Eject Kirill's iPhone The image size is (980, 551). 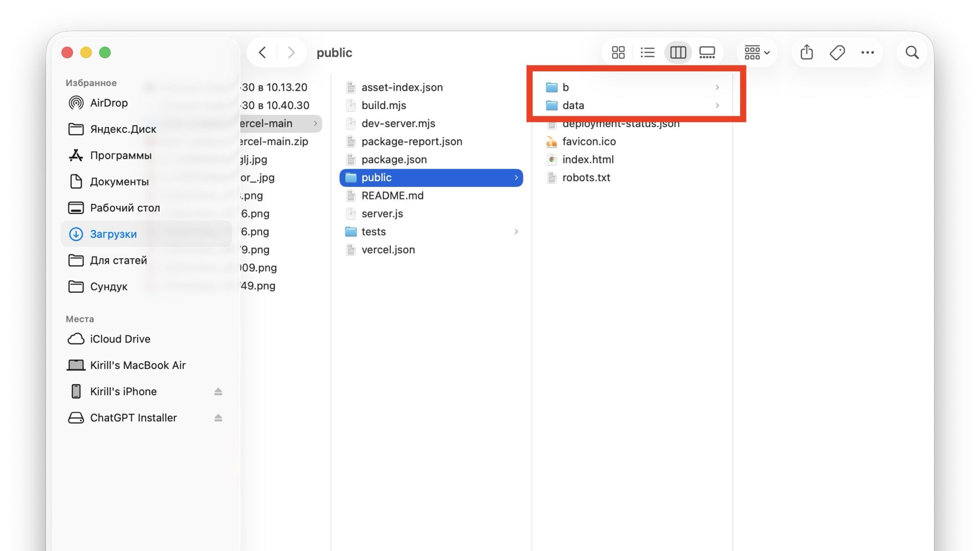tap(218, 392)
